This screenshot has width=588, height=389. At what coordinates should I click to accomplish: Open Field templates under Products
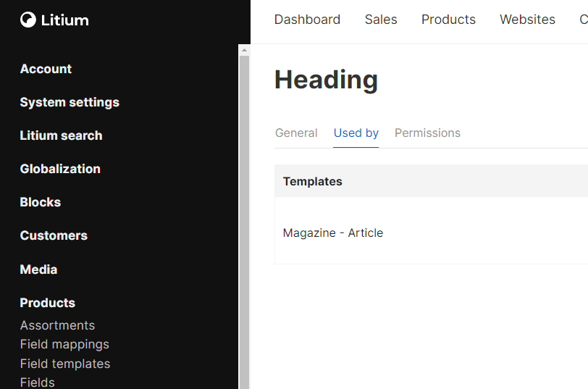pos(65,364)
